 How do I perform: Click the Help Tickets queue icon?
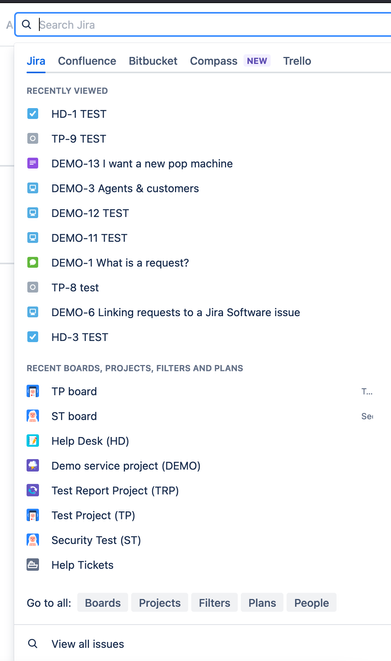(32, 564)
